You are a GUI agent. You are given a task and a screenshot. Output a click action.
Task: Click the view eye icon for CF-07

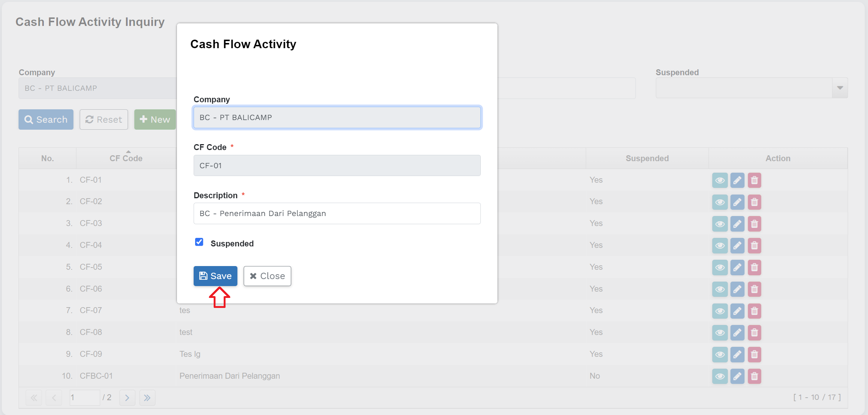(720, 311)
